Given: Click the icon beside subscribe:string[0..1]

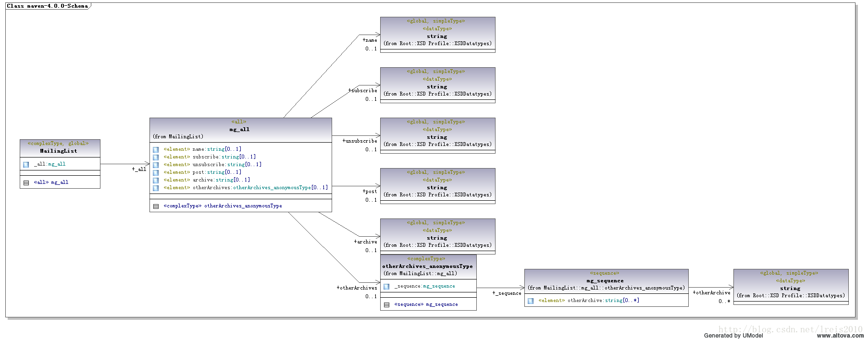Looking at the screenshot, I should tap(156, 157).
